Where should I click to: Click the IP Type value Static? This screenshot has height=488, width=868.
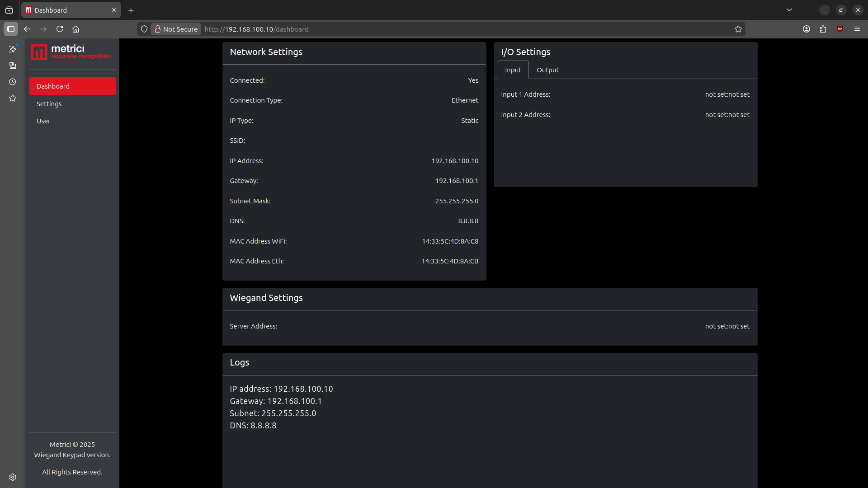coord(470,121)
